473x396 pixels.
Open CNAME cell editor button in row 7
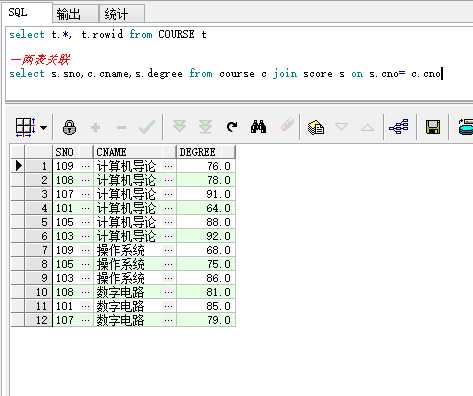(168, 250)
